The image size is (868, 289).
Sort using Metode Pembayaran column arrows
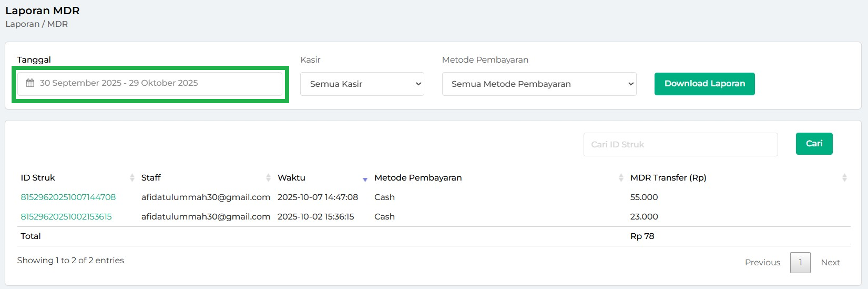[x=621, y=178]
